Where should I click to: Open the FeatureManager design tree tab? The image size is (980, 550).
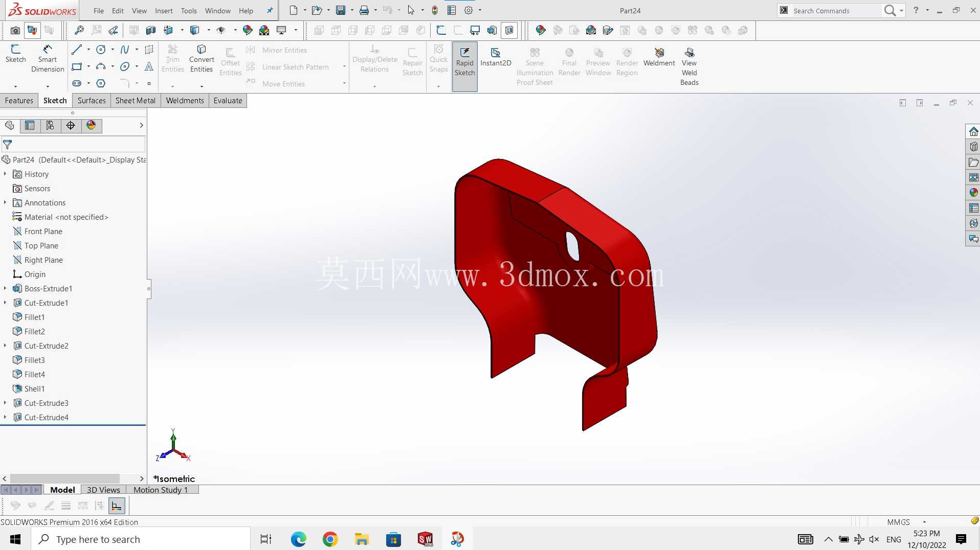[x=9, y=125]
